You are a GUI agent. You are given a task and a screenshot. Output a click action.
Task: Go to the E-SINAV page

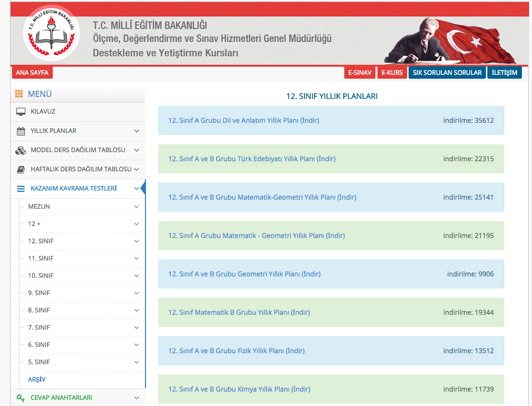[x=360, y=73]
